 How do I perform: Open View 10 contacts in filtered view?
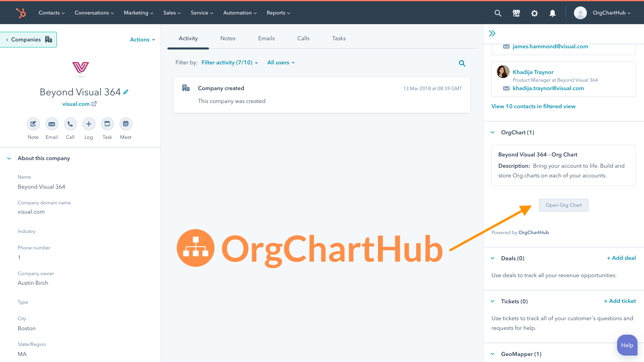[x=533, y=106]
